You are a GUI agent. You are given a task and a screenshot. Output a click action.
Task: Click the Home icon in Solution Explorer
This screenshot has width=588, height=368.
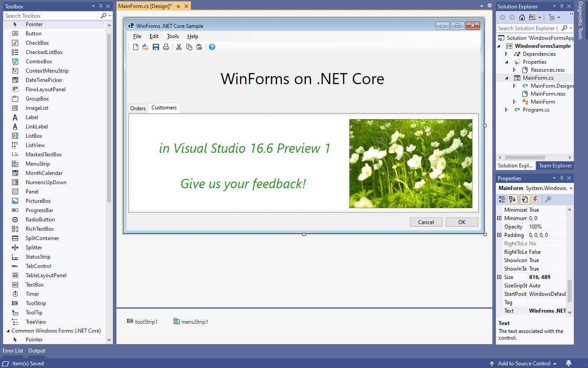pos(522,17)
